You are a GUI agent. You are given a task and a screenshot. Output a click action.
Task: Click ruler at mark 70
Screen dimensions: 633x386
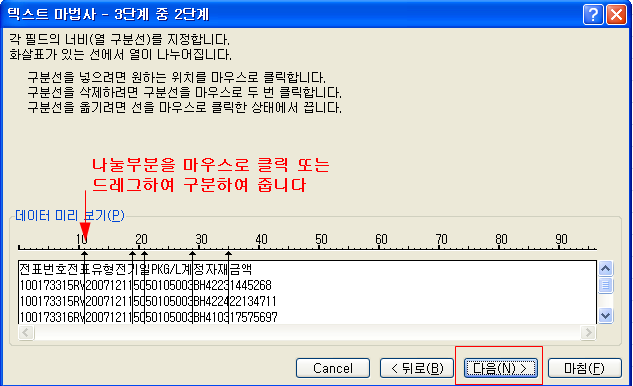441,240
